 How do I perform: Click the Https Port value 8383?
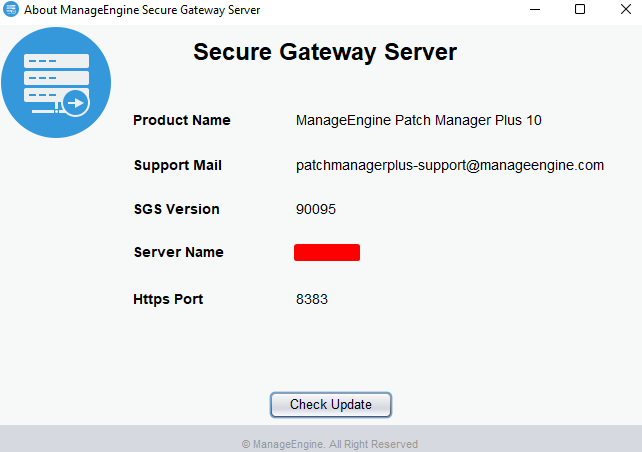coord(312,299)
